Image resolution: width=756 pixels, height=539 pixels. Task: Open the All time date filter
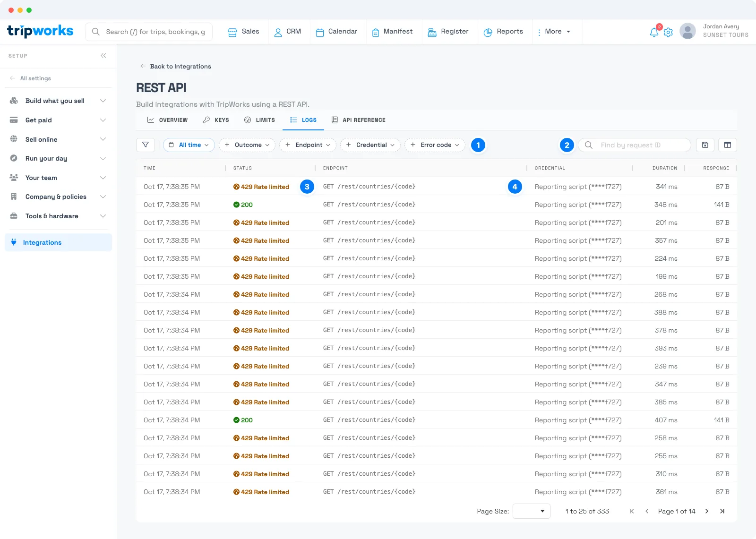coord(189,145)
